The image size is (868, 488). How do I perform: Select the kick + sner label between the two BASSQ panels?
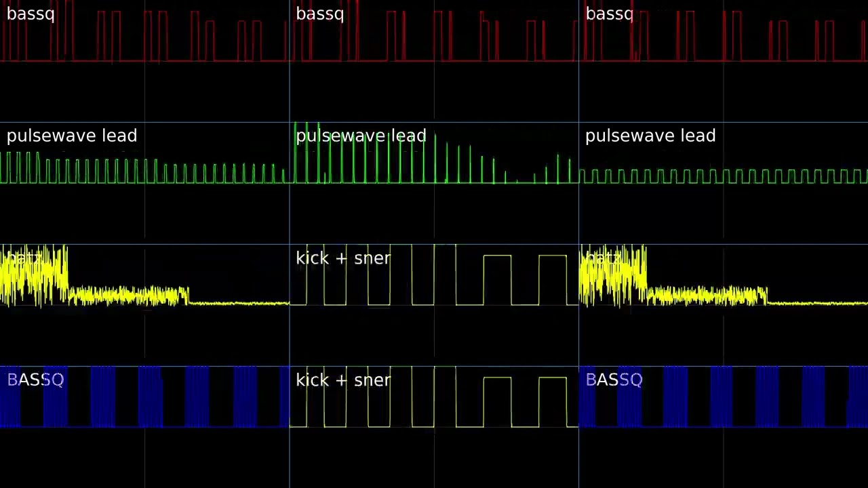click(x=343, y=380)
